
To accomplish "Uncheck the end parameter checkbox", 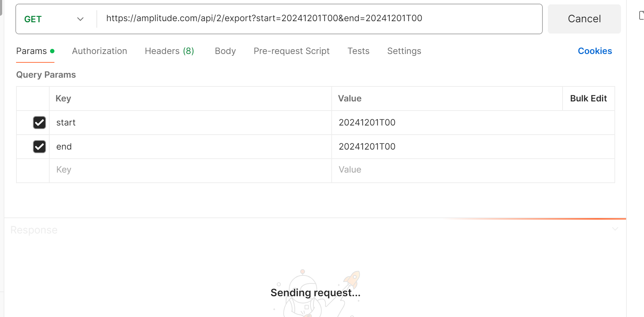I will 39,147.
